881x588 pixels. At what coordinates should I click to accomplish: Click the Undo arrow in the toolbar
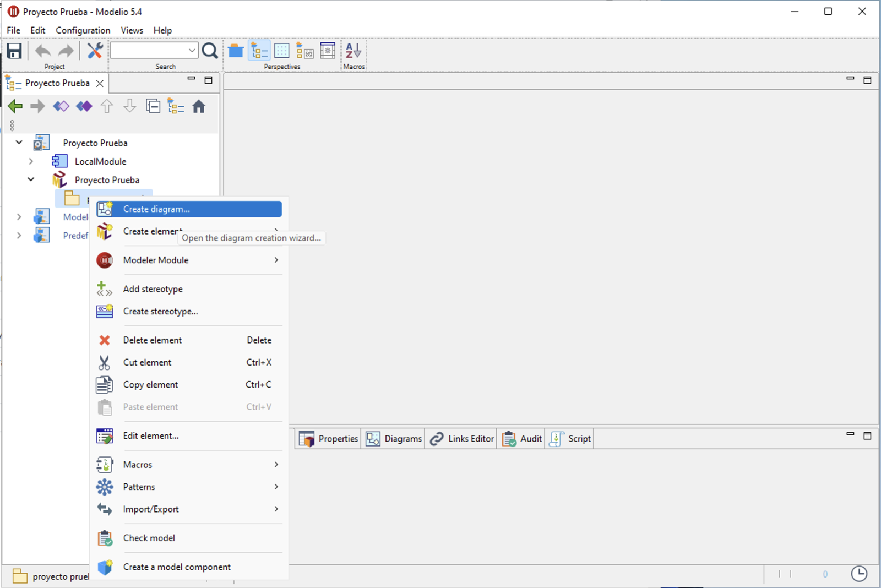(43, 51)
